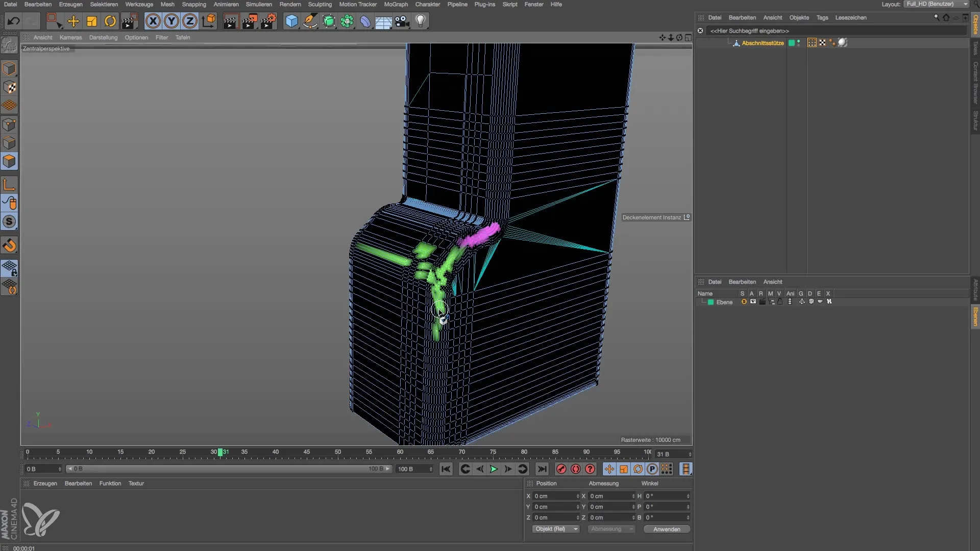980x551 pixels.
Task: Add a Camera object
Action: pos(402,21)
